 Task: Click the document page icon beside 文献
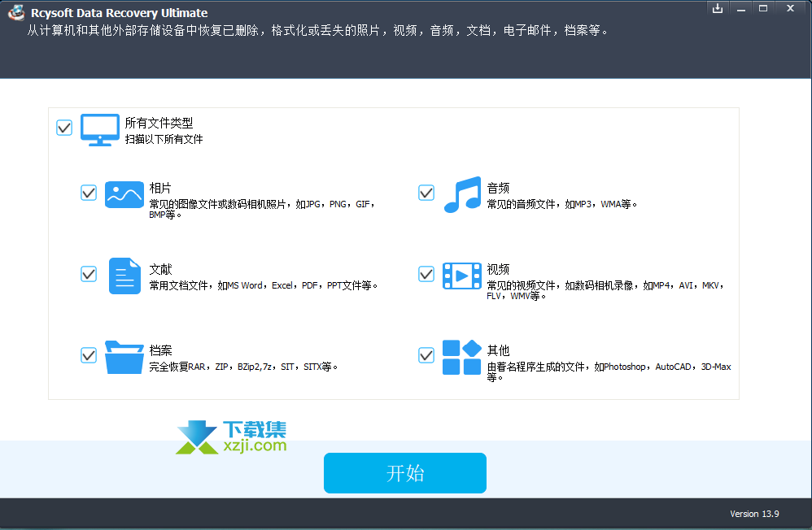click(124, 276)
